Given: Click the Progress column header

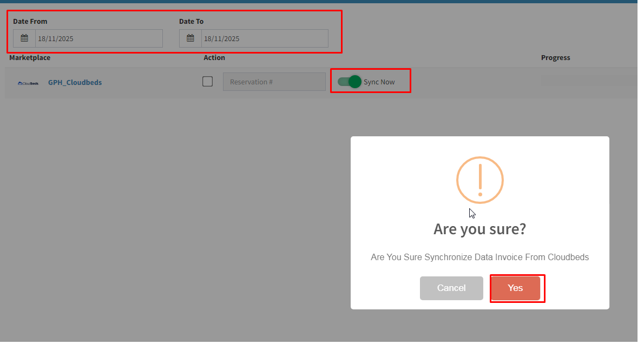Looking at the screenshot, I should (555, 58).
